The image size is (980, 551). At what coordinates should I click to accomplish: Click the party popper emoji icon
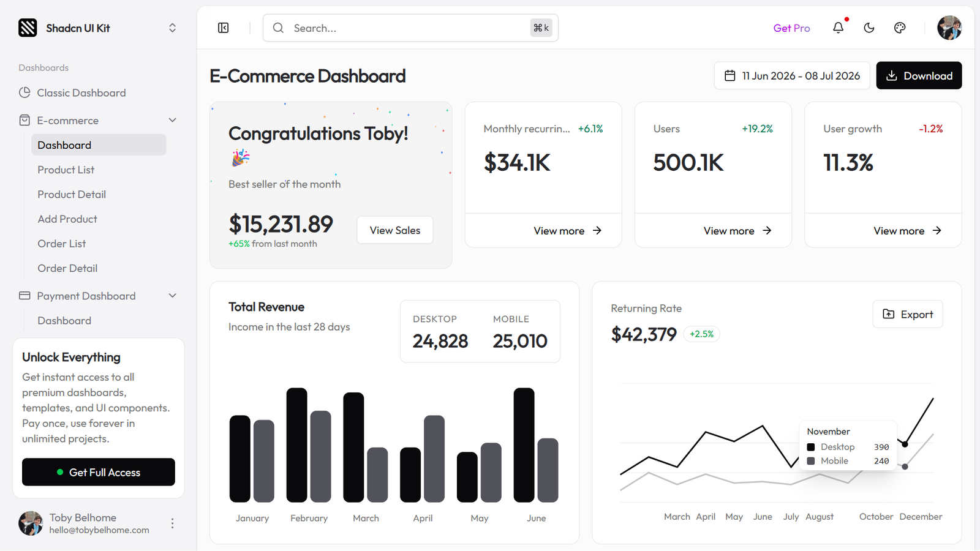pyautogui.click(x=240, y=158)
